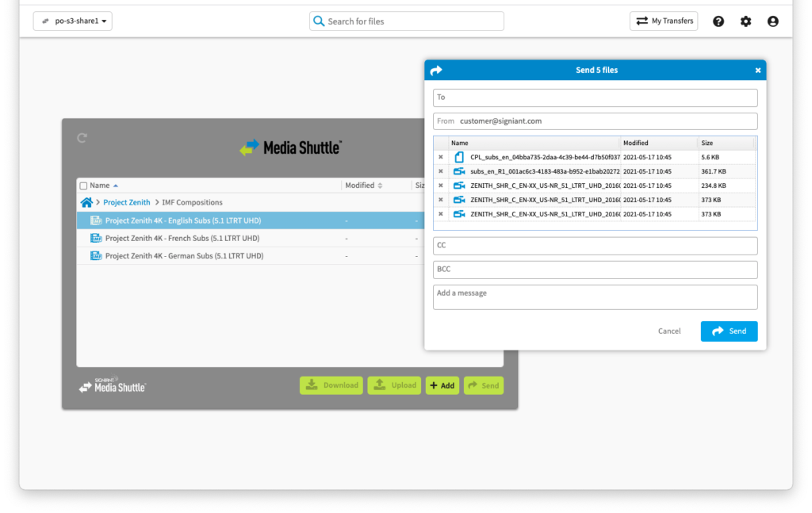Select Project Zenith 4K - German Subs row
This screenshot has width=812, height=513.
click(x=251, y=256)
